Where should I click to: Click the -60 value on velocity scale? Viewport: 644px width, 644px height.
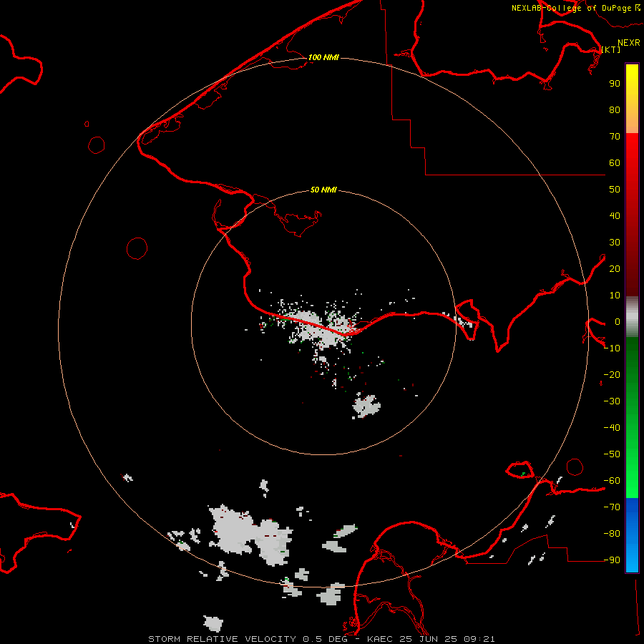pos(612,481)
